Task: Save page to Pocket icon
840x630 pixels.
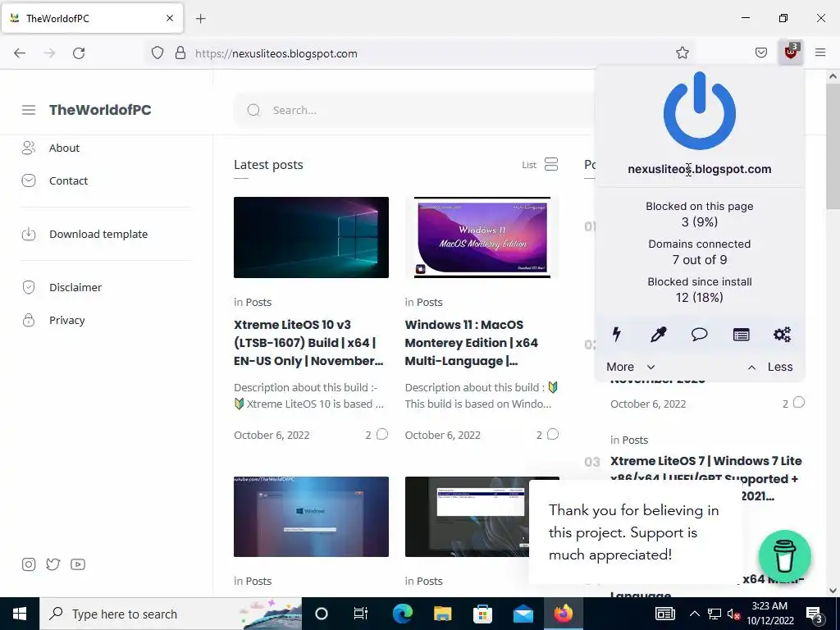Action: 761,52
